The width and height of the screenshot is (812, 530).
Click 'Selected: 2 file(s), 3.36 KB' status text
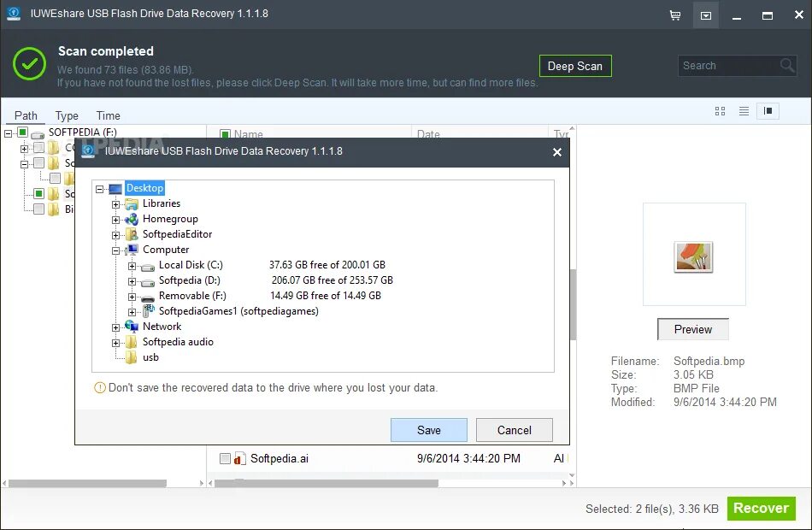(652, 509)
